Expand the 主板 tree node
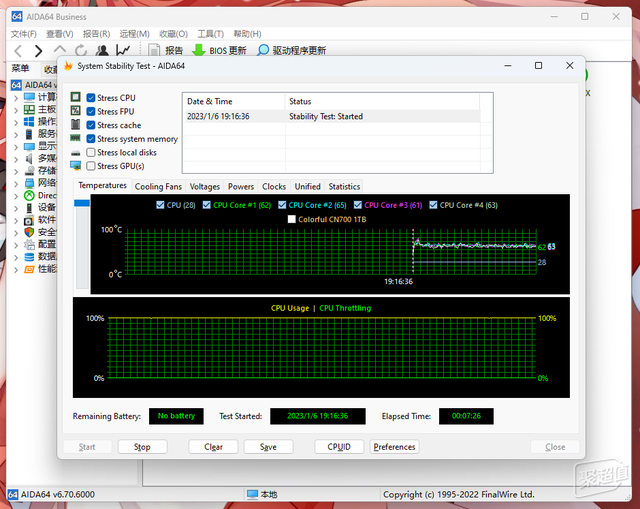 pyautogui.click(x=16, y=110)
